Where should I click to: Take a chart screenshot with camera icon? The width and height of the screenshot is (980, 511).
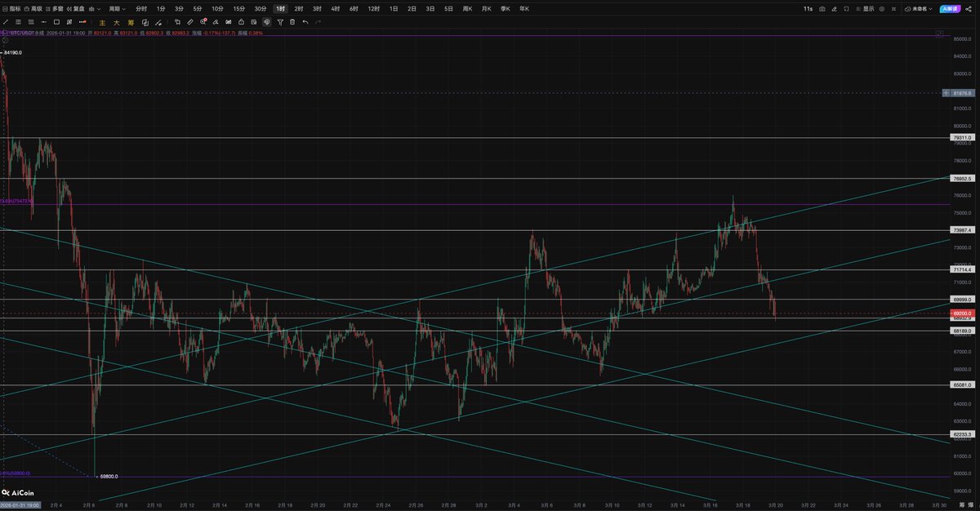pyautogui.click(x=822, y=8)
